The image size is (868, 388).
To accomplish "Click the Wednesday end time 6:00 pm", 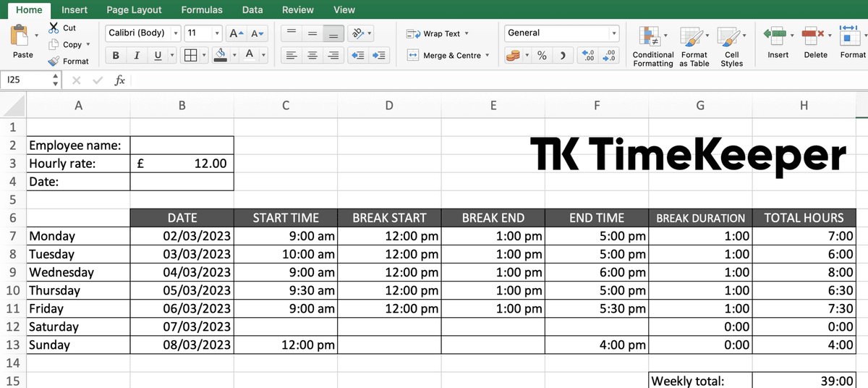I will (597, 272).
